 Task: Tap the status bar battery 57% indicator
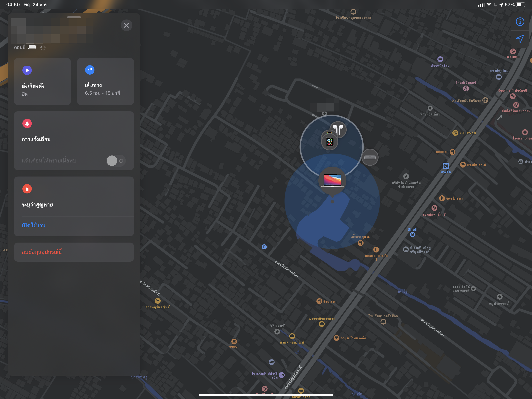click(x=515, y=4)
